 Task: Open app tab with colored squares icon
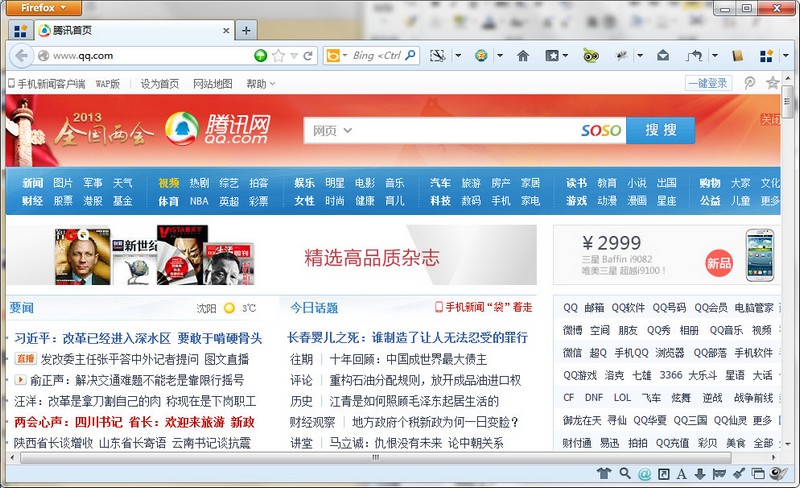20,31
